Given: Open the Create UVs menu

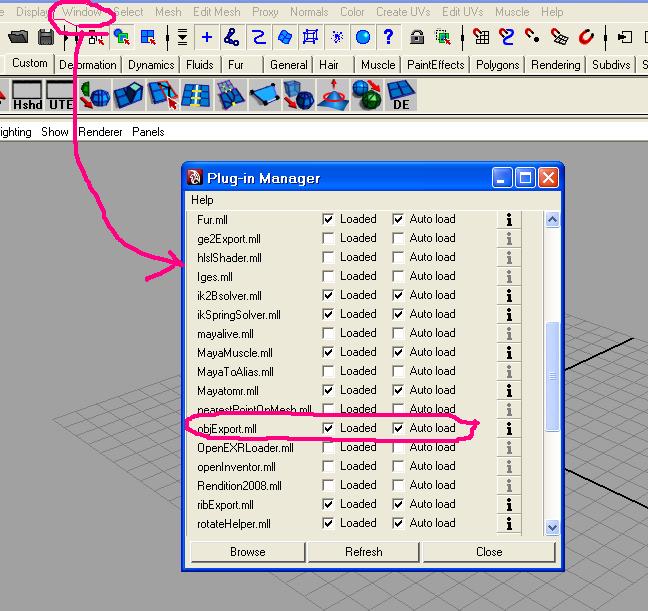Looking at the screenshot, I should coord(403,12).
